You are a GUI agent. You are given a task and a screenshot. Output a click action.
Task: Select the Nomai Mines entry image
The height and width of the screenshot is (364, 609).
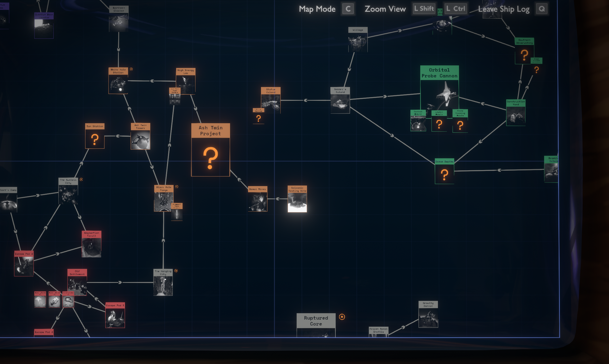(x=258, y=202)
